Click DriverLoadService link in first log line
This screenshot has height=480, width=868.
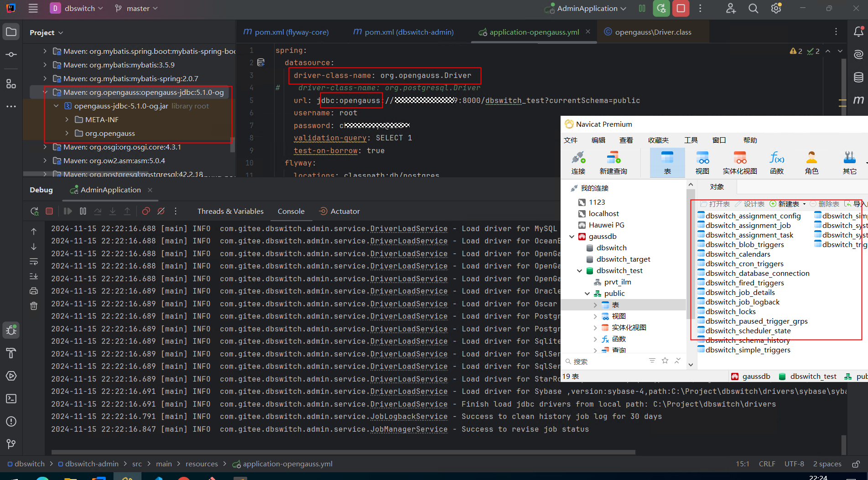coord(409,228)
